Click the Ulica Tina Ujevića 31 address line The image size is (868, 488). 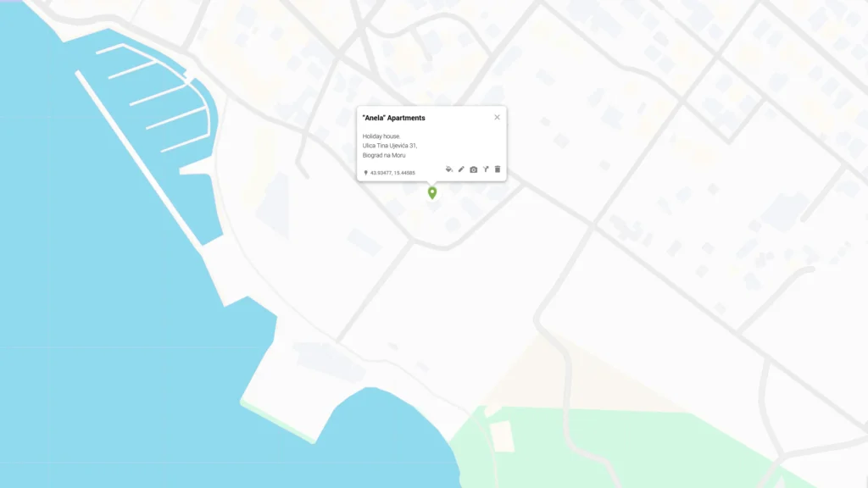(x=390, y=146)
